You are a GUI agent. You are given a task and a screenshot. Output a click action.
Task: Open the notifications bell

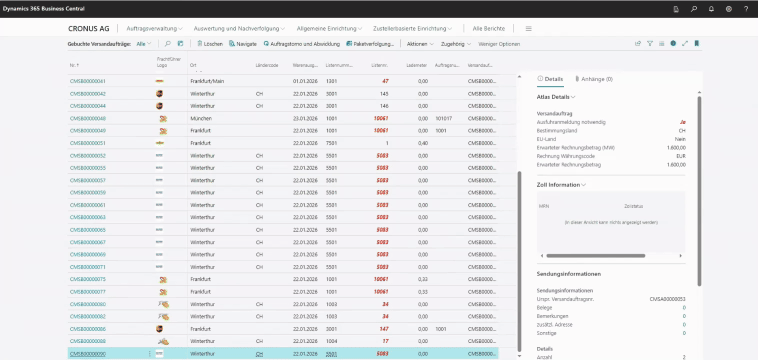(711, 9)
